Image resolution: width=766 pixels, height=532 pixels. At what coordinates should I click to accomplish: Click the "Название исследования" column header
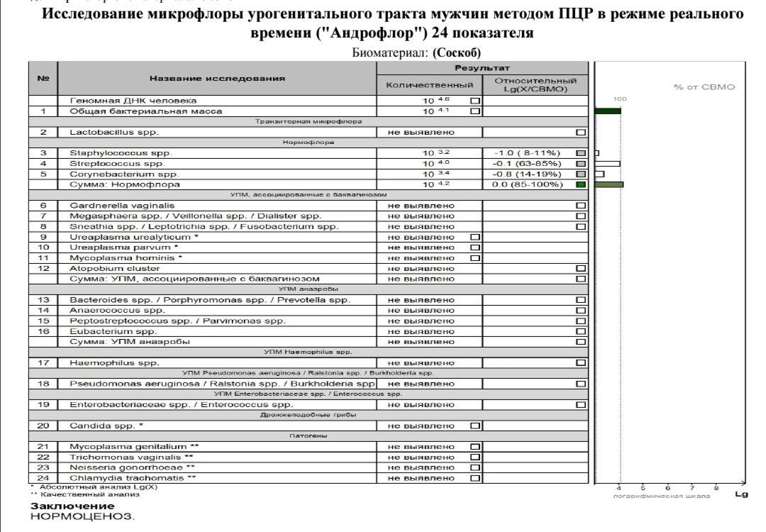click(x=217, y=78)
